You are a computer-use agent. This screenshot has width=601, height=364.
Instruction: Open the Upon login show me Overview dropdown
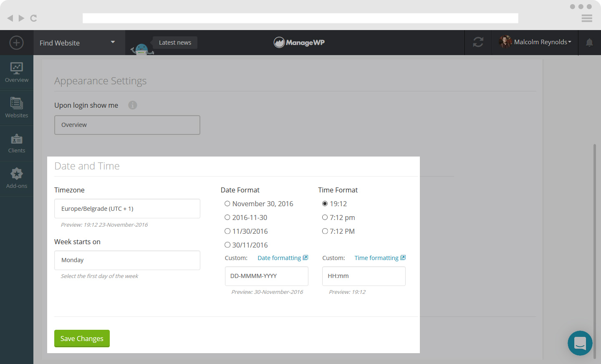[127, 125]
